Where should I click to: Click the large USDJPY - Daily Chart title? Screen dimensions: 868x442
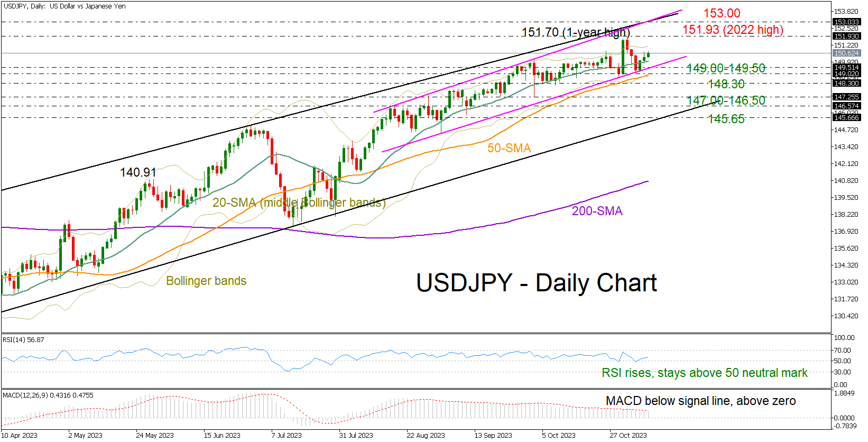coord(537,283)
